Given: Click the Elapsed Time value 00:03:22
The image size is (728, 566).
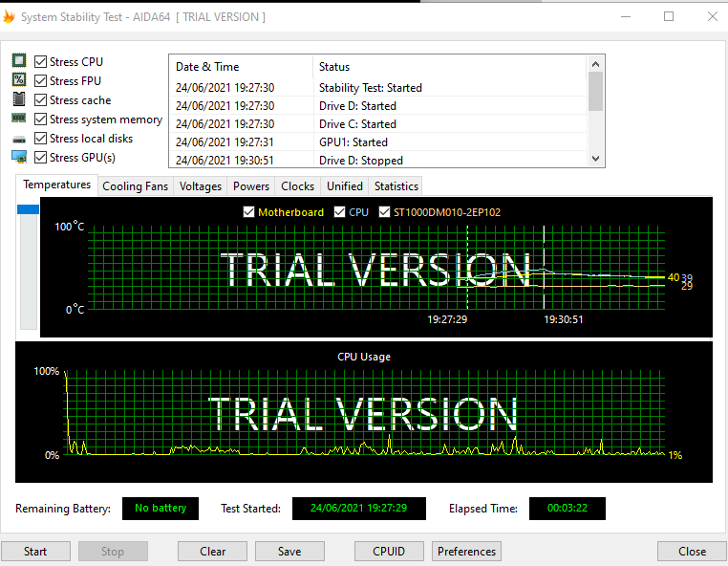Looking at the screenshot, I should pos(567,508).
